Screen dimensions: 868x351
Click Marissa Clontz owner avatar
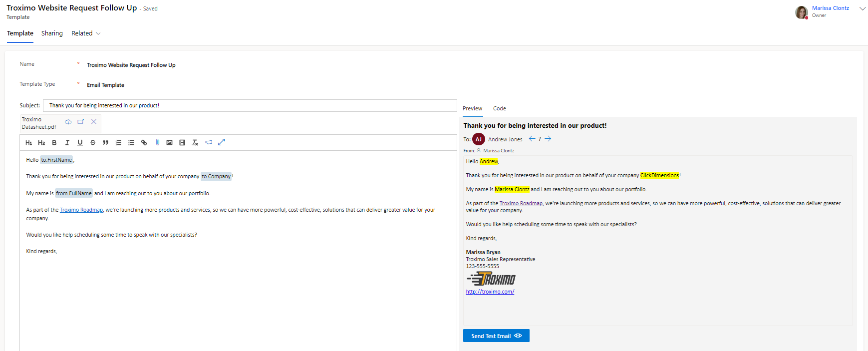pyautogui.click(x=802, y=12)
